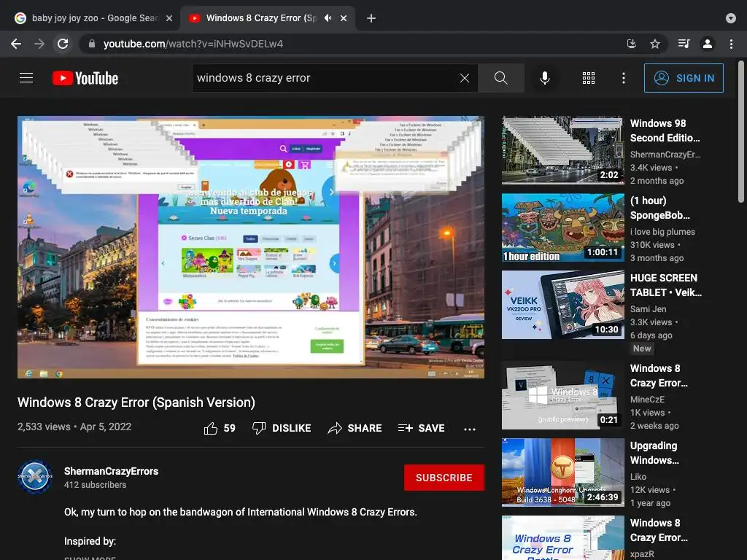This screenshot has width=747, height=560.
Task: Open Windows 98 Second Edition video thumbnail
Action: pos(562,150)
